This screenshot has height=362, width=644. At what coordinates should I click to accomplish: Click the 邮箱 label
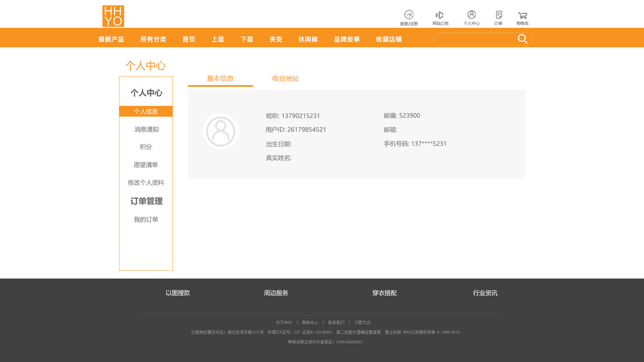click(x=390, y=130)
